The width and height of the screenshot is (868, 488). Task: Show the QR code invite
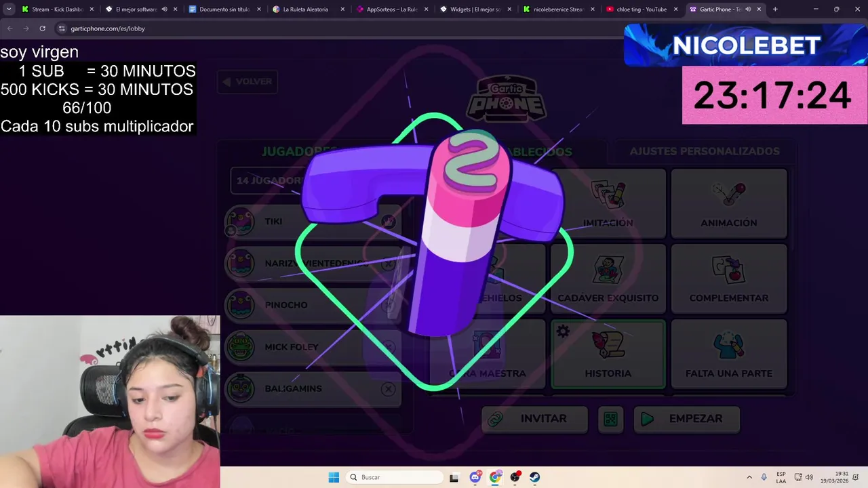pos(610,419)
